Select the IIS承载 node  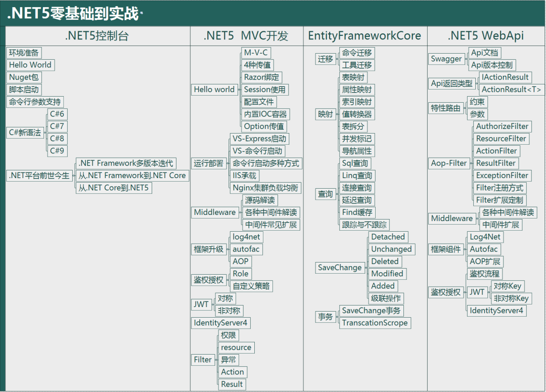pos(245,176)
